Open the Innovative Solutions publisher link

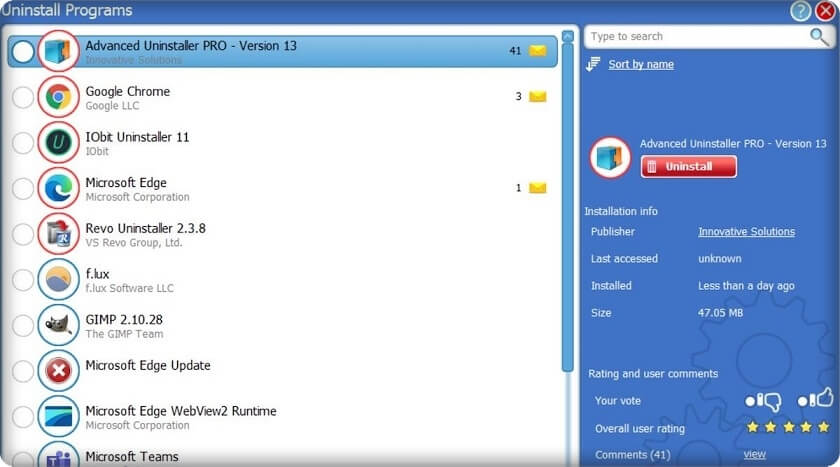(746, 232)
